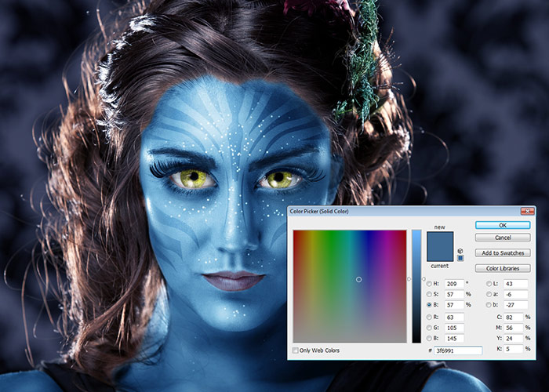
Task: Click the red value field 63
Action: coord(454,317)
